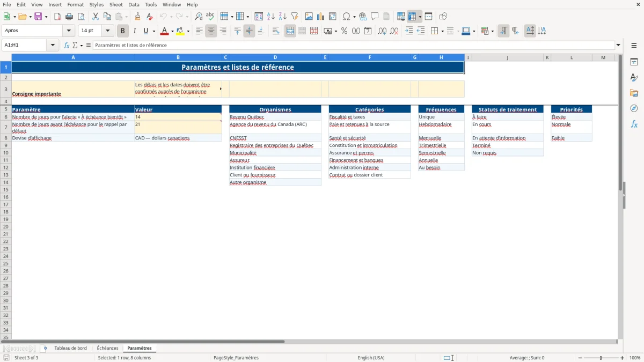Screen dimensions: 644x362
Task: Select row 6 header
Action: (x=6, y=117)
